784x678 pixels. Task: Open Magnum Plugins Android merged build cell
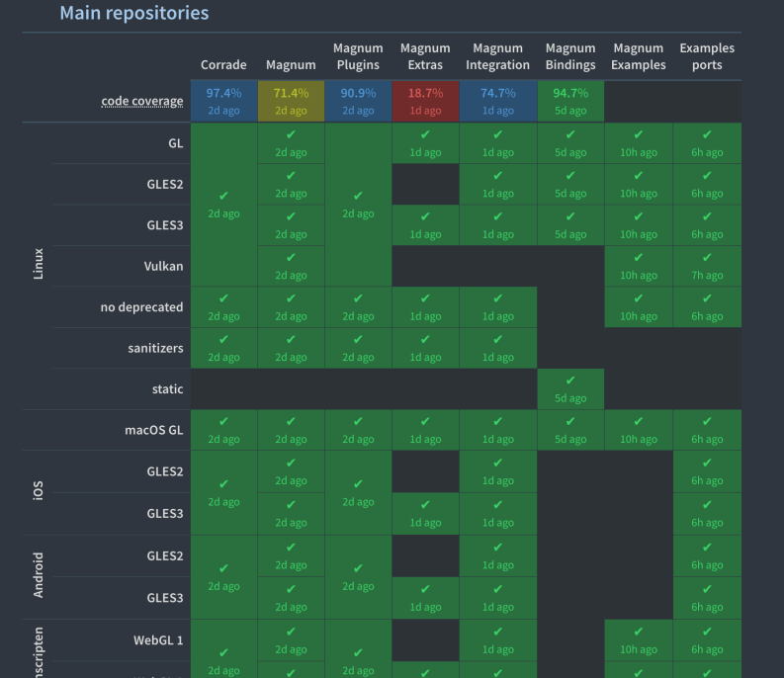pyautogui.click(x=358, y=577)
